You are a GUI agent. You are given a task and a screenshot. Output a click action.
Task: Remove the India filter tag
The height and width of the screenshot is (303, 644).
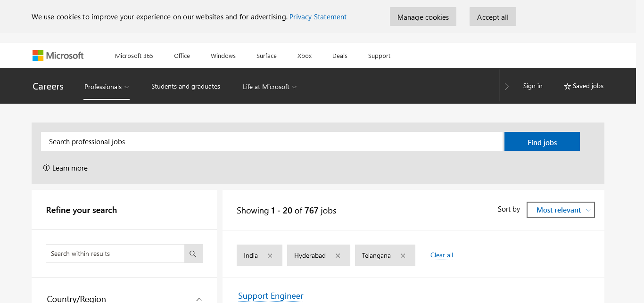click(x=270, y=255)
